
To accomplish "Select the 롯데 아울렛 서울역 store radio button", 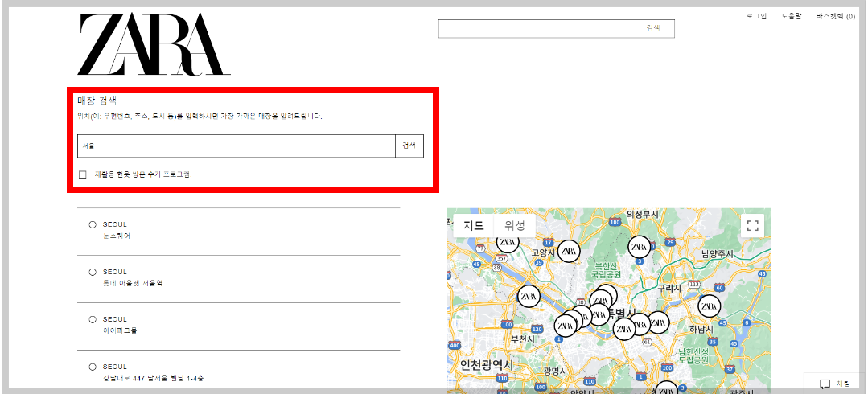I will [93, 273].
